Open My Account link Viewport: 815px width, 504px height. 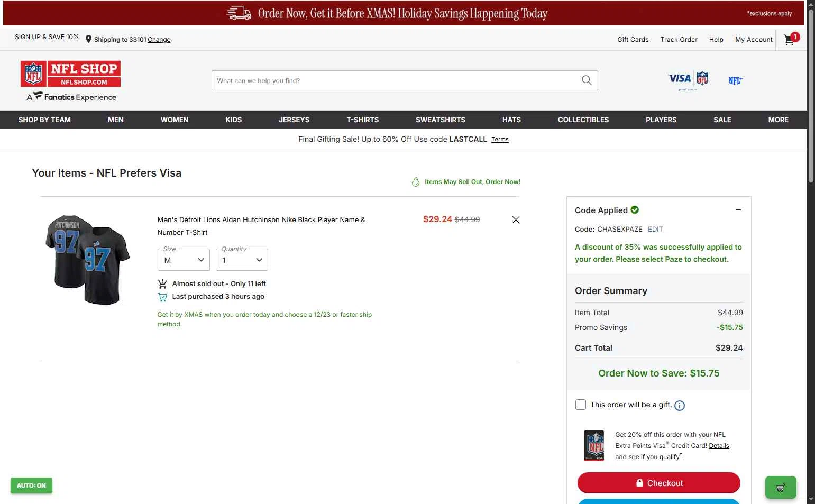point(754,40)
